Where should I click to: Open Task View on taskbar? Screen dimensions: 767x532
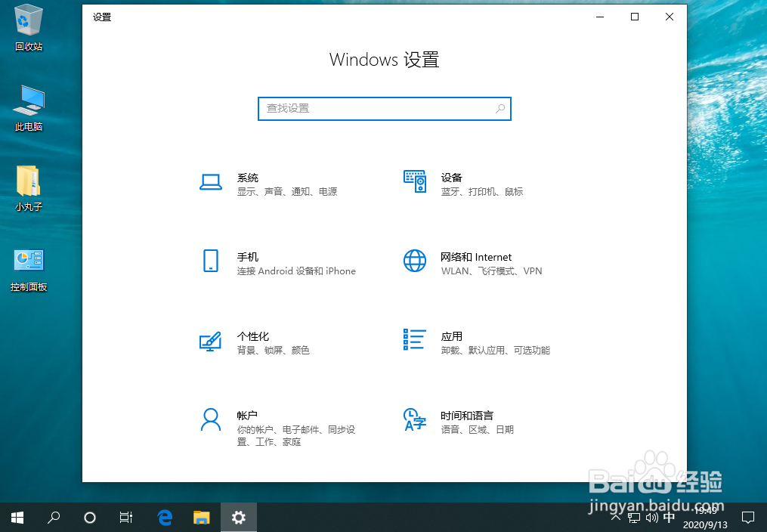point(126,518)
